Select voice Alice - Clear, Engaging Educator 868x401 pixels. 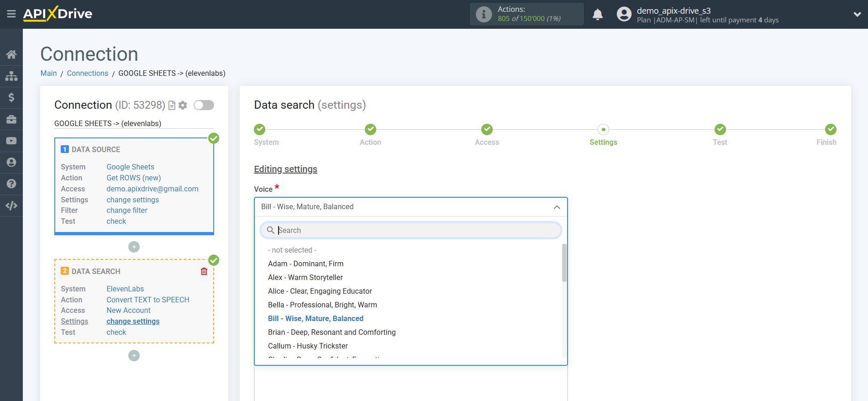click(x=320, y=291)
